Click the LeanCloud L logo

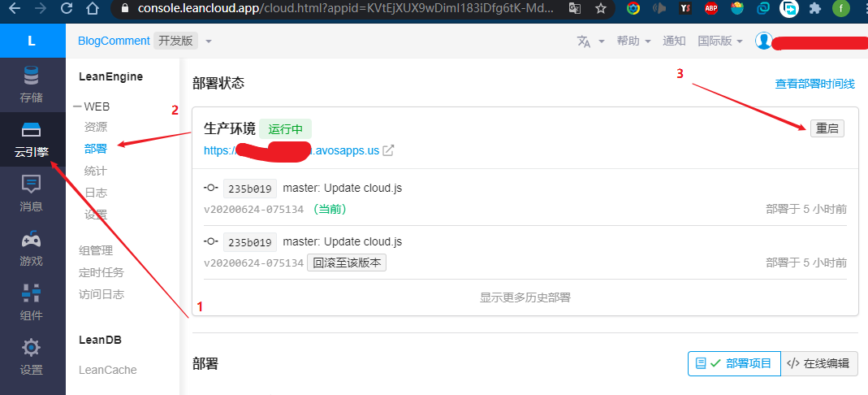[x=32, y=41]
